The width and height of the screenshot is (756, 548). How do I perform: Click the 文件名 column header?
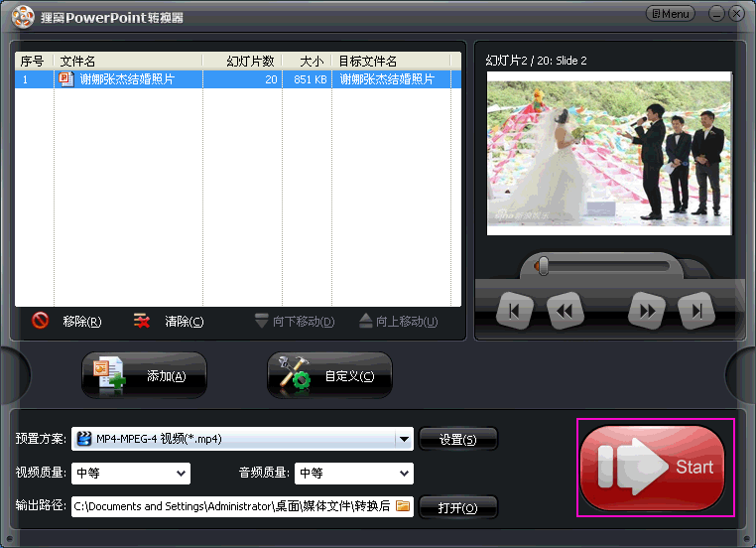coord(128,62)
